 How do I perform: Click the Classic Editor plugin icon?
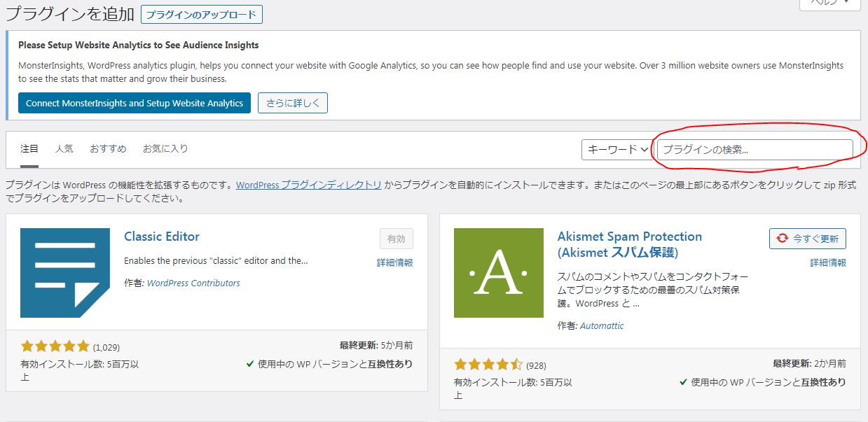coord(65,273)
